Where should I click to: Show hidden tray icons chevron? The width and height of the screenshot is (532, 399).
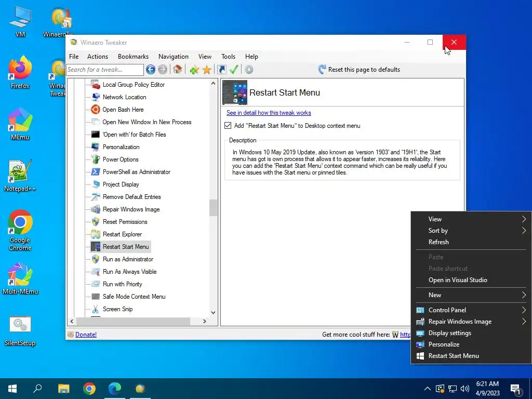[428, 389]
